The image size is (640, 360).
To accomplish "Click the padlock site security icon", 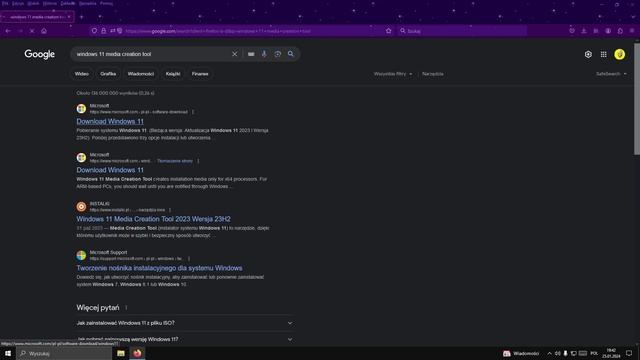I will [x=104, y=31].
